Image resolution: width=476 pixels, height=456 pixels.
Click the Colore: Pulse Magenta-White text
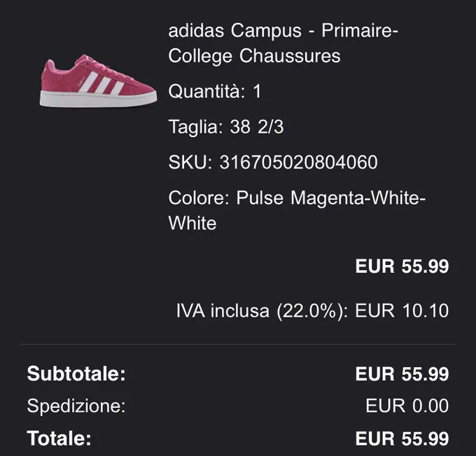pos(297,198)
